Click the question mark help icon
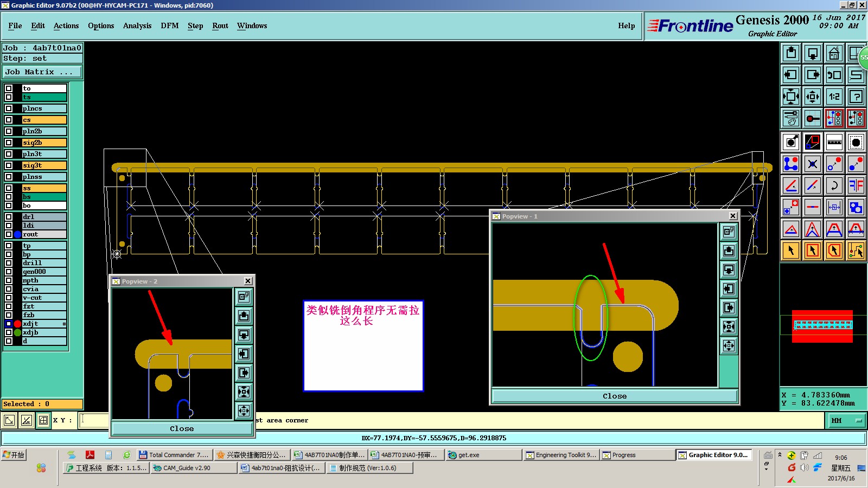 click(856, 97)
